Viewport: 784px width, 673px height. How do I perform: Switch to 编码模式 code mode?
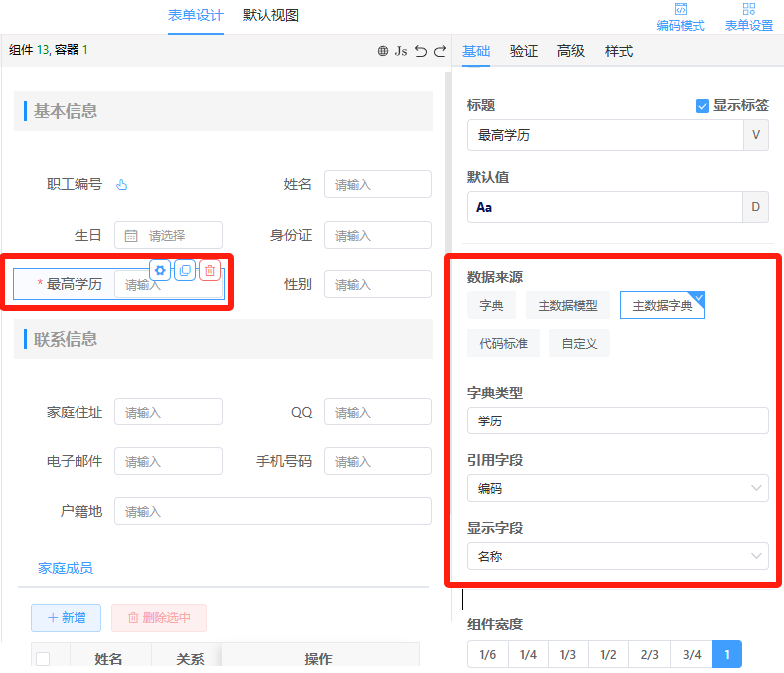[680, 17]
